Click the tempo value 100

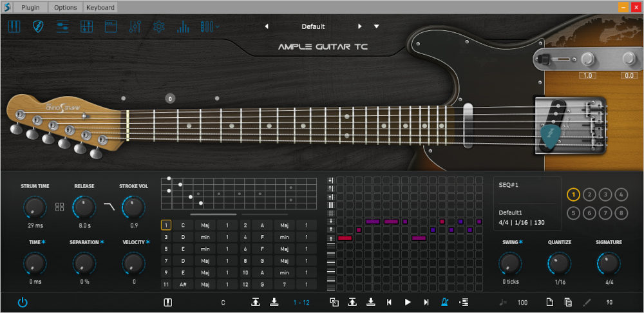[522, 303]
